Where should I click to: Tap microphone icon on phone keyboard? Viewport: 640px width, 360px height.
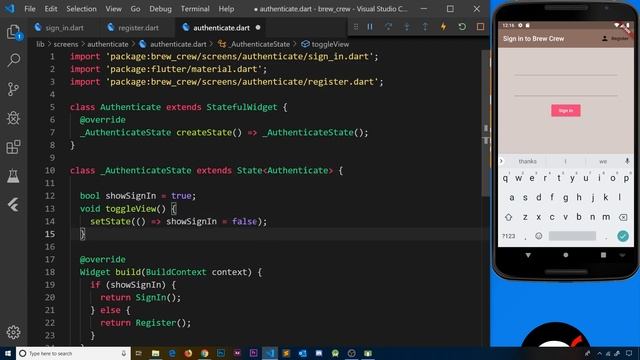pyautogui.click(x=627, y=161)
